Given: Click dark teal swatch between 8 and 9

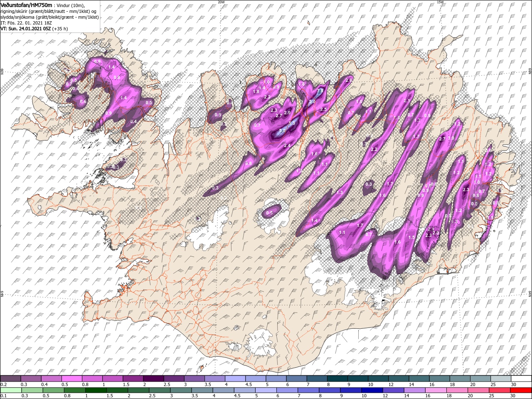Looking at the screenshot, I should point(337,378).
